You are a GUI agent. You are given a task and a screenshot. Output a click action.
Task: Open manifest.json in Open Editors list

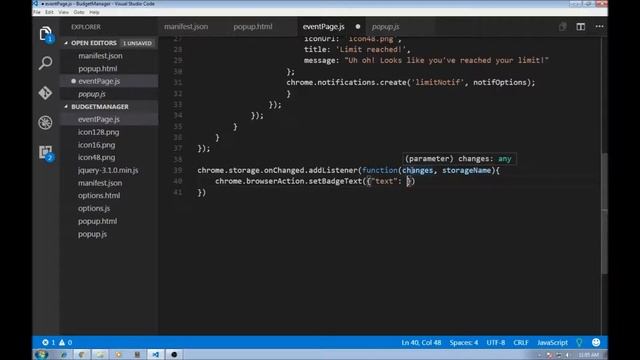[100, 56]
